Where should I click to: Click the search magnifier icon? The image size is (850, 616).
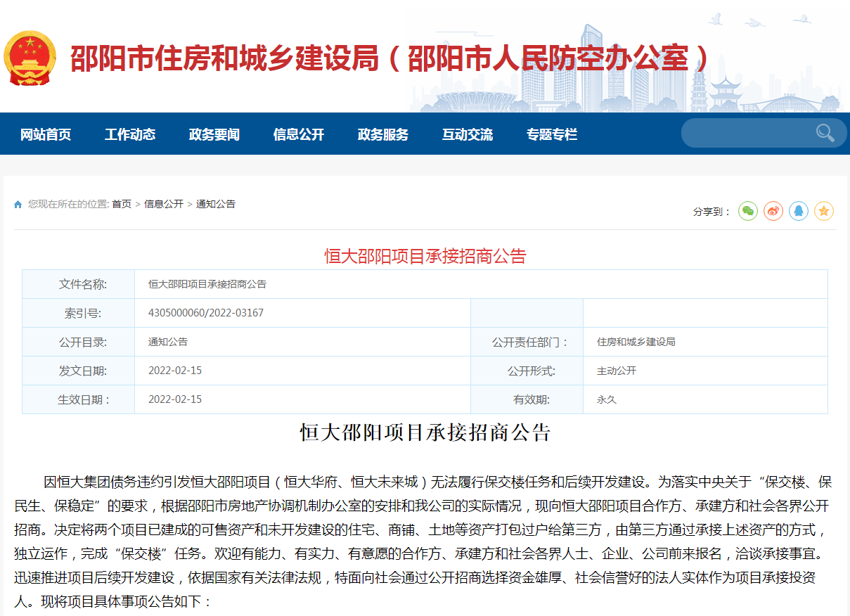coord(825,133)
